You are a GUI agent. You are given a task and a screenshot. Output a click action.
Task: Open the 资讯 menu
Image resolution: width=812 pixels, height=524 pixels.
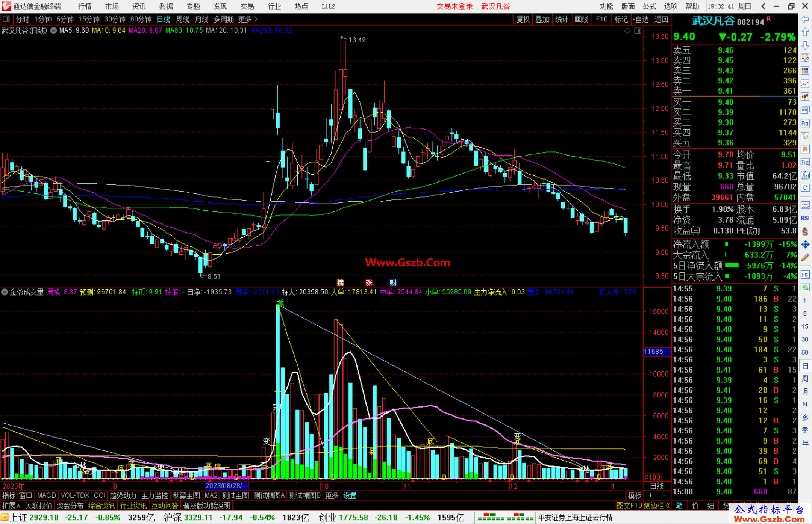[139, 6]
